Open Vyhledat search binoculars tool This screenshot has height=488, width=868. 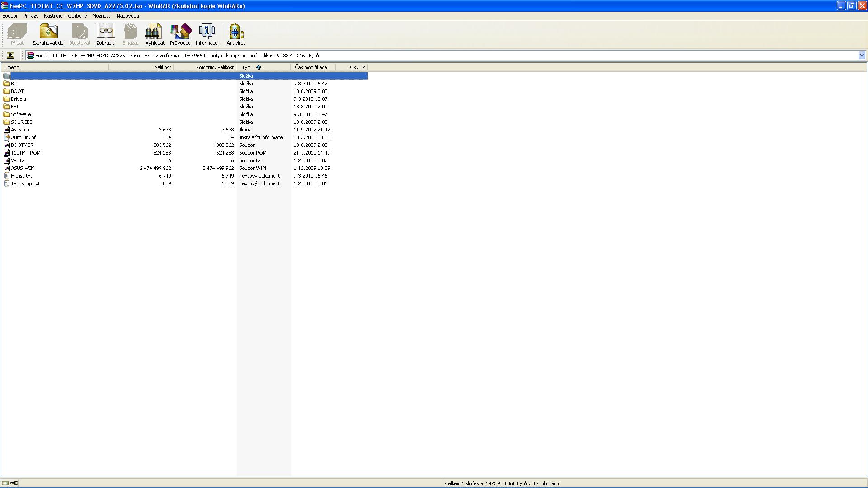[x=155, y=34]
